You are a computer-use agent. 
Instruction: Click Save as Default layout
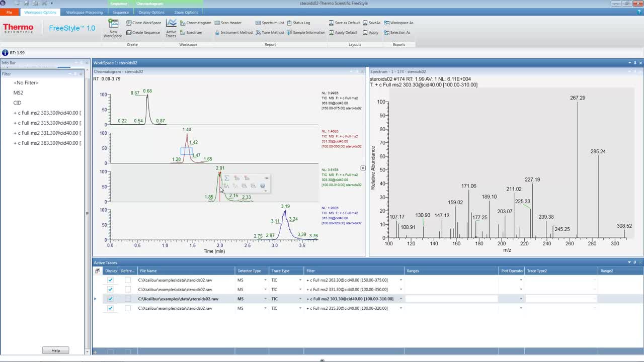(x=344, y=23)
